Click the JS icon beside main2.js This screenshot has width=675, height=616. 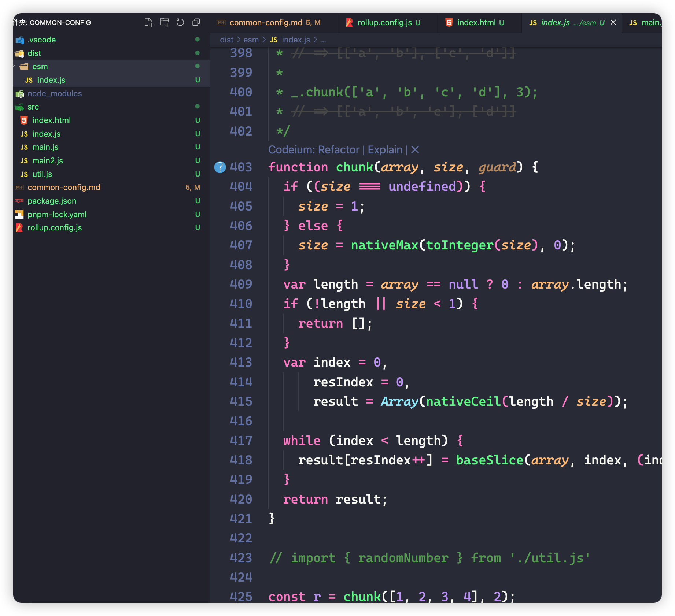tap(24, 161)
